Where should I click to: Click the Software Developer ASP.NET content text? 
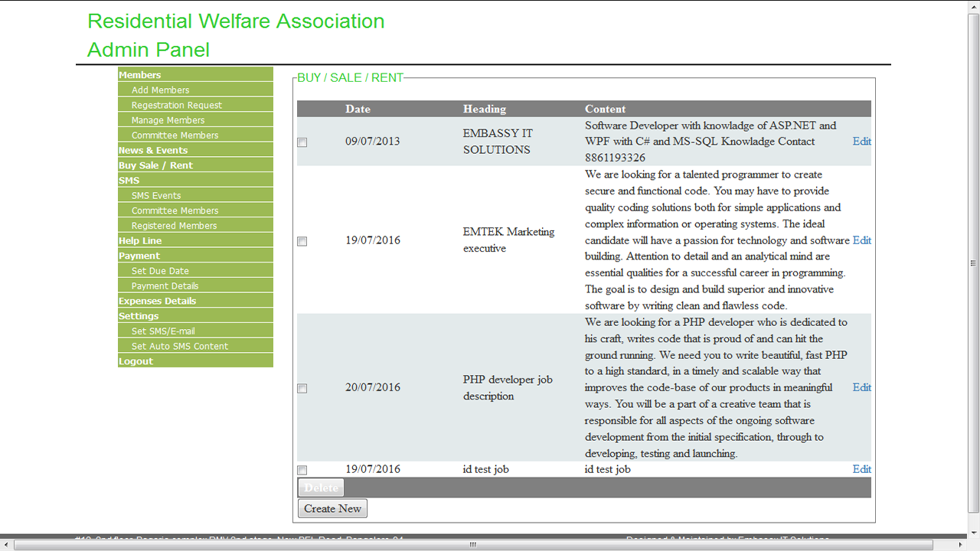710,142
